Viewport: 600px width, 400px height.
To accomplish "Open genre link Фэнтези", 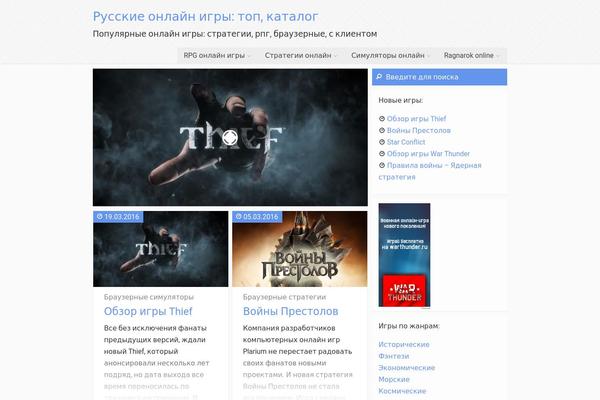I will click(x=394, y=356).
